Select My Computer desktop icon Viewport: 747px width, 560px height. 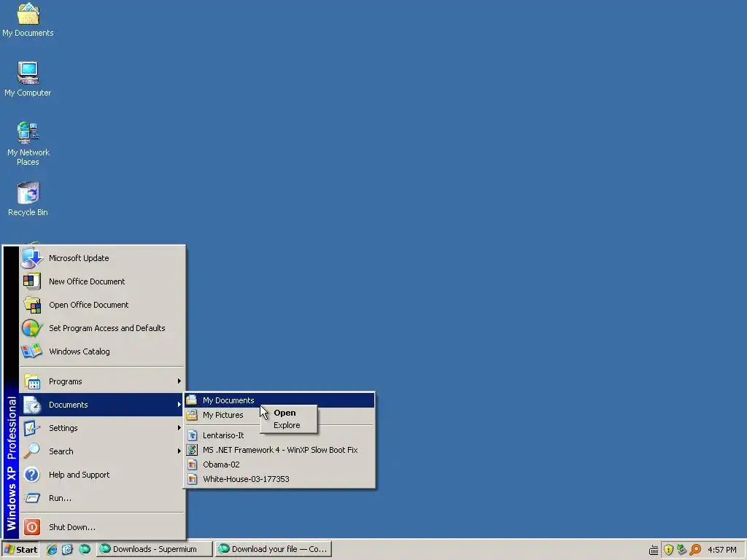(x=28, y=79)
